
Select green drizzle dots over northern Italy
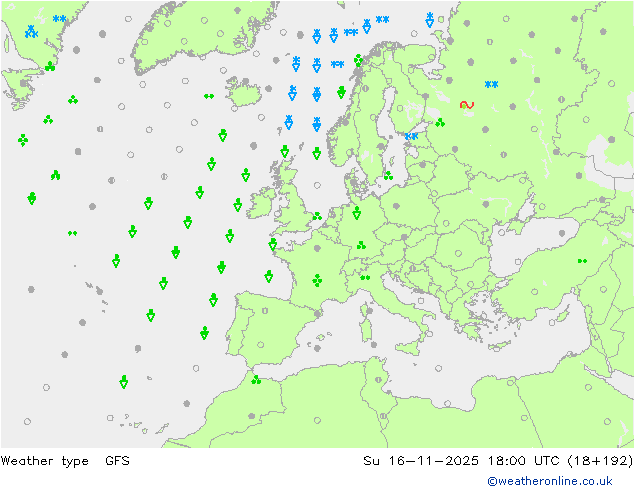click(x=365, y=277)
